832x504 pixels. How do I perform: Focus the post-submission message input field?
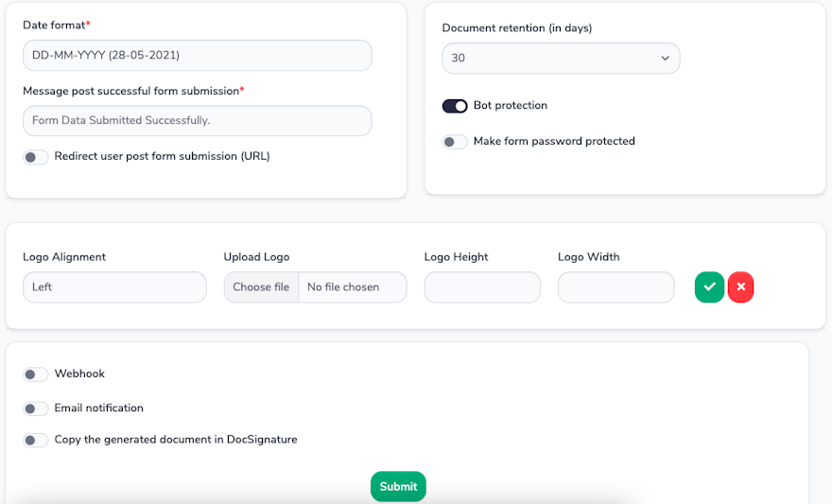[198, 120]
